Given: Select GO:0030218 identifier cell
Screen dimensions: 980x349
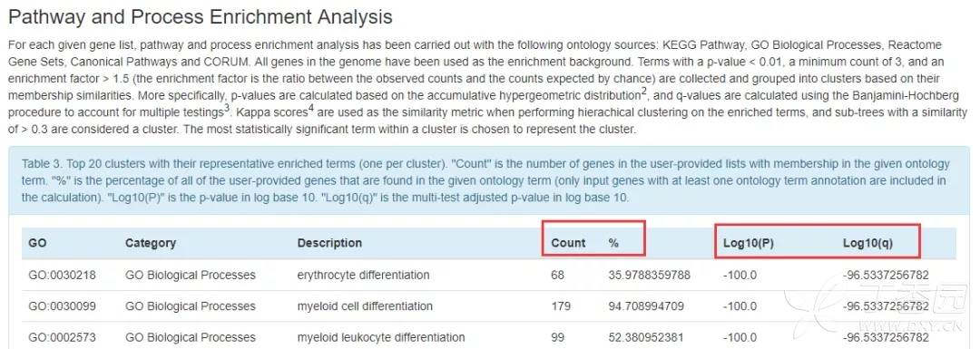Looking at the screenshot, I should click(62, 275).
